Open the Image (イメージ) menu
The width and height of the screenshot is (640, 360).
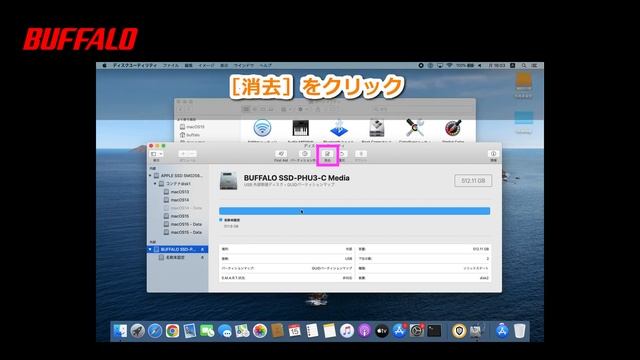tap(206, 65)
